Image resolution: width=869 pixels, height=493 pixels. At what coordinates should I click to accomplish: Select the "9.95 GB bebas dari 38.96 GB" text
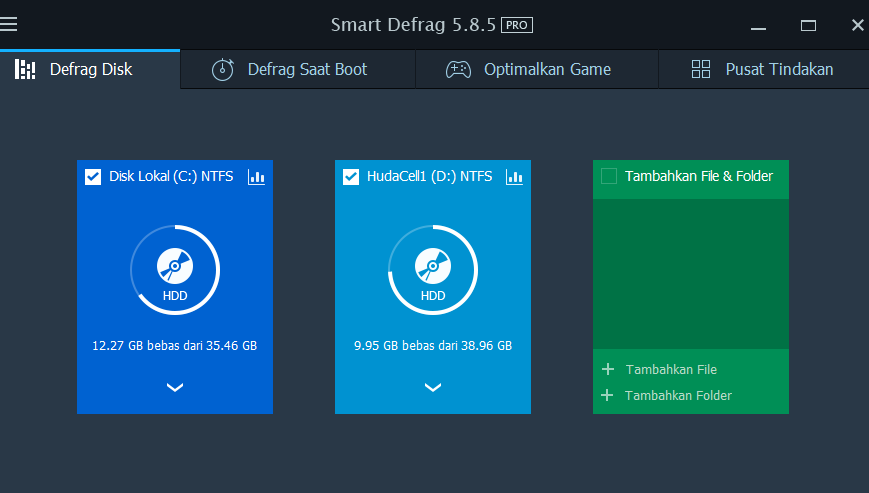click(x=433, y=346)
